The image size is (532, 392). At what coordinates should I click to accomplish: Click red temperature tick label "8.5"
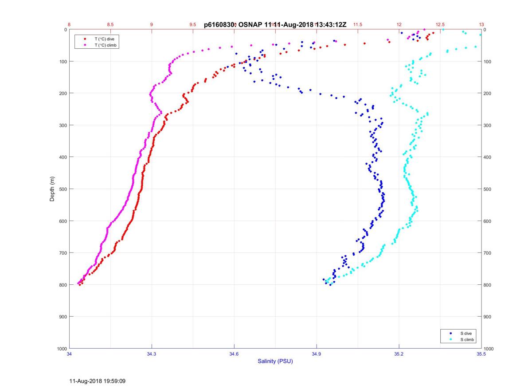(x=110, y=25)
